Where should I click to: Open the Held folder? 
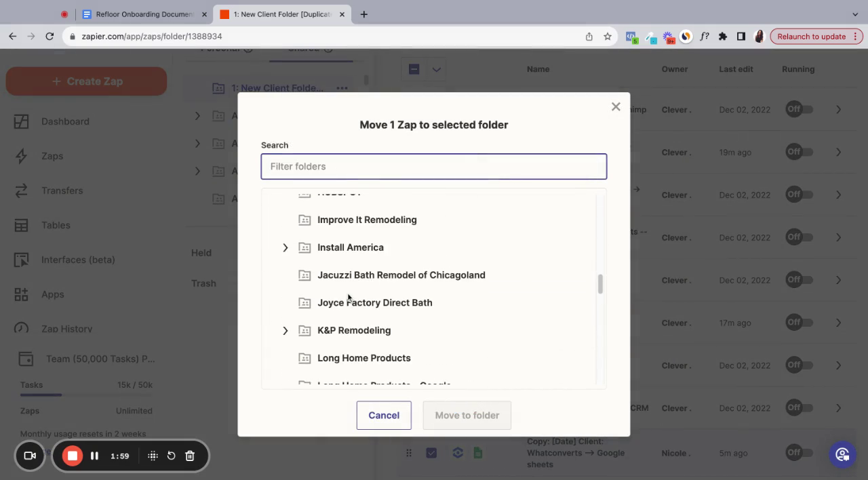[x=201, y=253]
